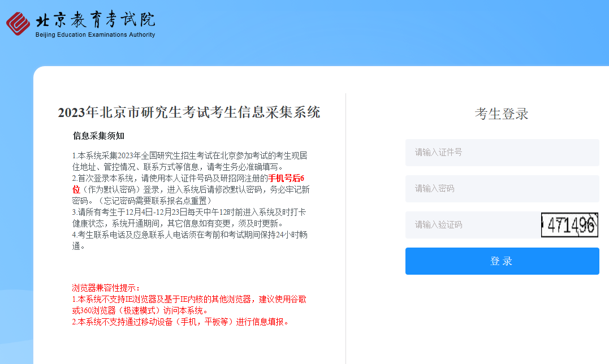Click notice item 1 about 本系统采集2023年全国研究生
This screenshot has height=364, width=609.
pyautogui.click(x=189, y=161)
